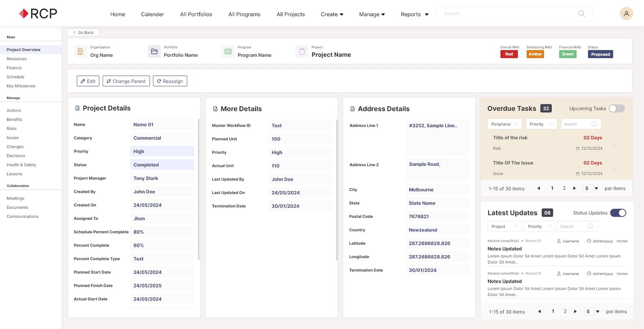The image size is (644, 329).
Task: Open the Peripheral filter dropdown
Action: click(x=505, y=124)
